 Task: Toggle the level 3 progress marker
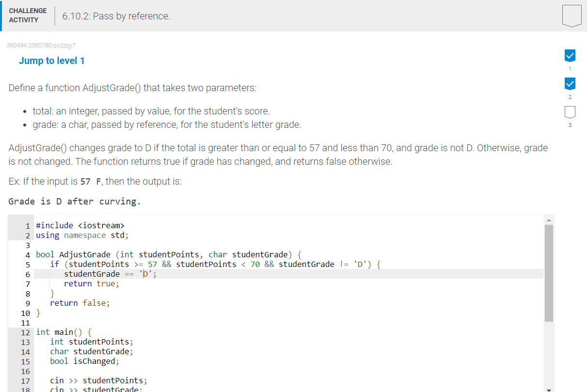[570, 112]
